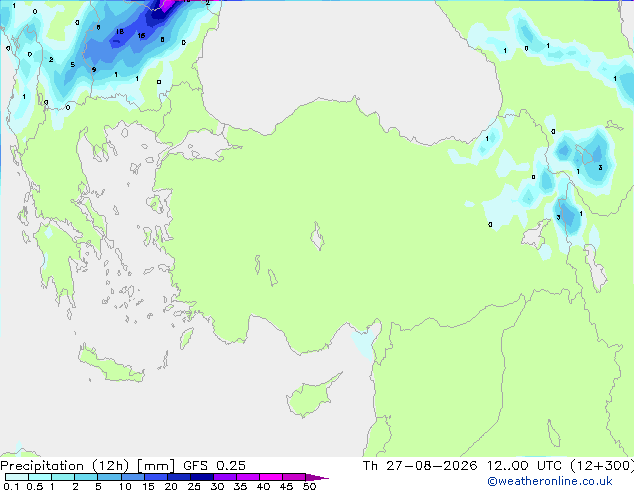Click the 'GFS 0.25' model label
This screenshot has height=490, width=634.
[214, 466]
